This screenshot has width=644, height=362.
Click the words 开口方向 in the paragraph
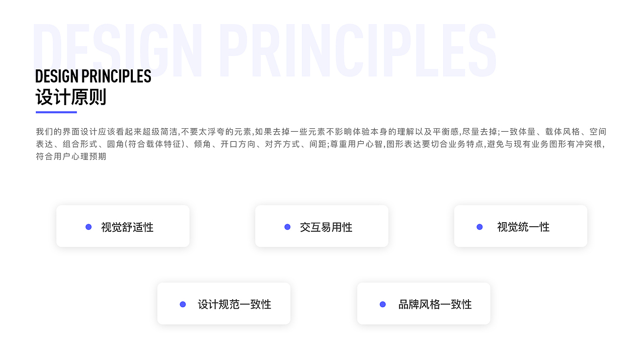pos(238,144)
